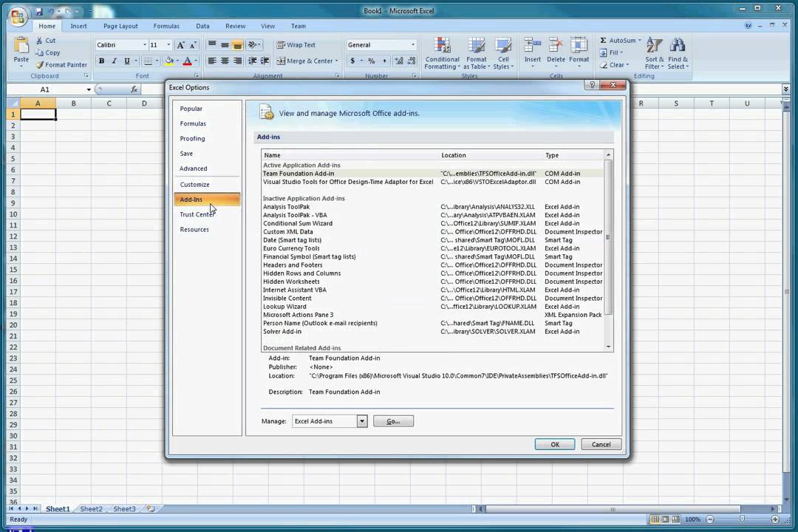Click the Font Color letter A
This screenshot has height=532, width=798.
[187, 61]
